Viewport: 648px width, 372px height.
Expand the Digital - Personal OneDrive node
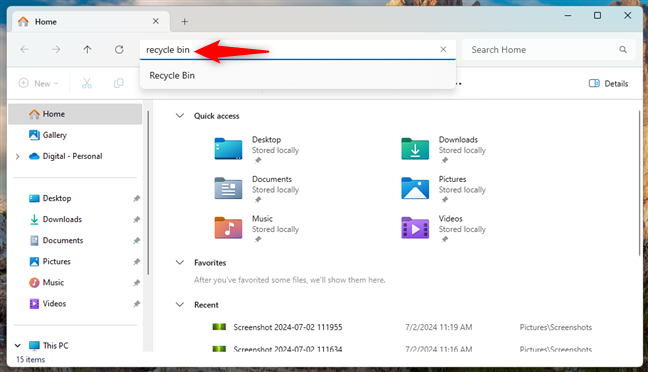17,156
